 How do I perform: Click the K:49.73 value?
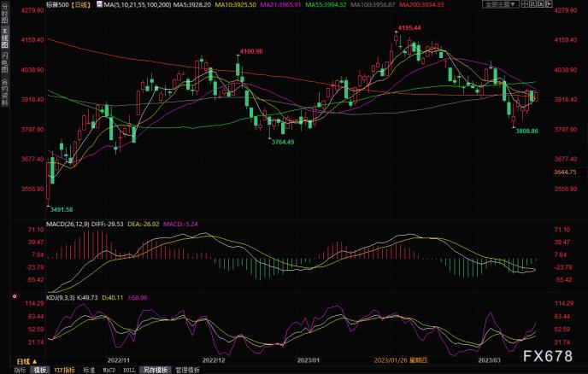(87, 297)
